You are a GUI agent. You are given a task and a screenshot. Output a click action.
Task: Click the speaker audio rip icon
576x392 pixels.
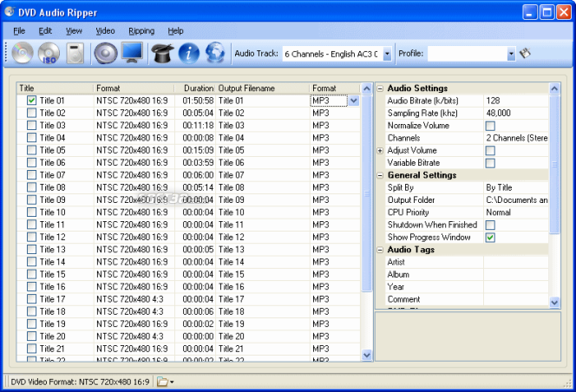click(106, 53)
